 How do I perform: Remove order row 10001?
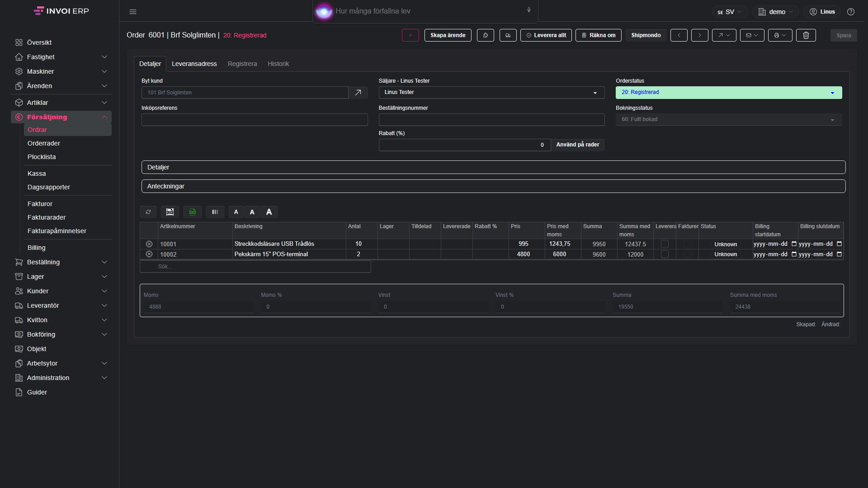pyautogui.click(x=149, y=244)
